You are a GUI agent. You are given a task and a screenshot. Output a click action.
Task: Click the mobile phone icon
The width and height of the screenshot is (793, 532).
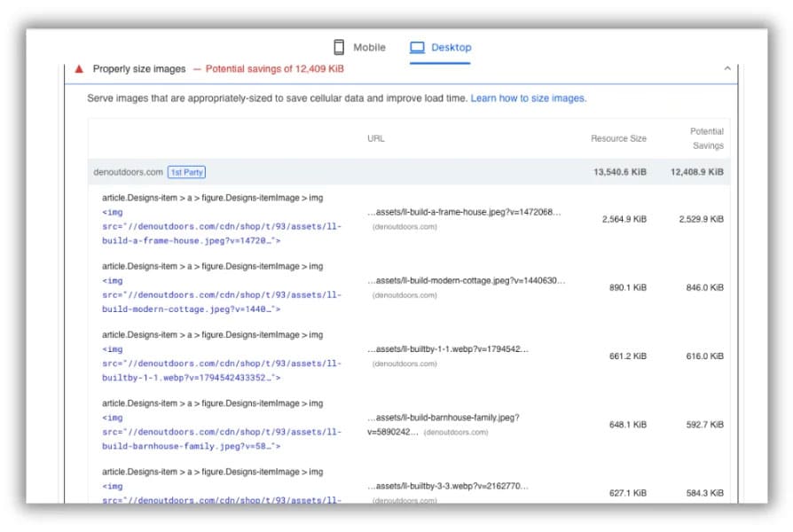tap(339, 47)
